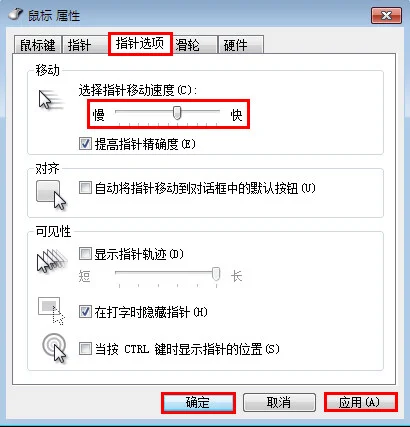Click the pointer trails icon
The height and width of the screenshot is (427, 410).
(x=52, y=261)
